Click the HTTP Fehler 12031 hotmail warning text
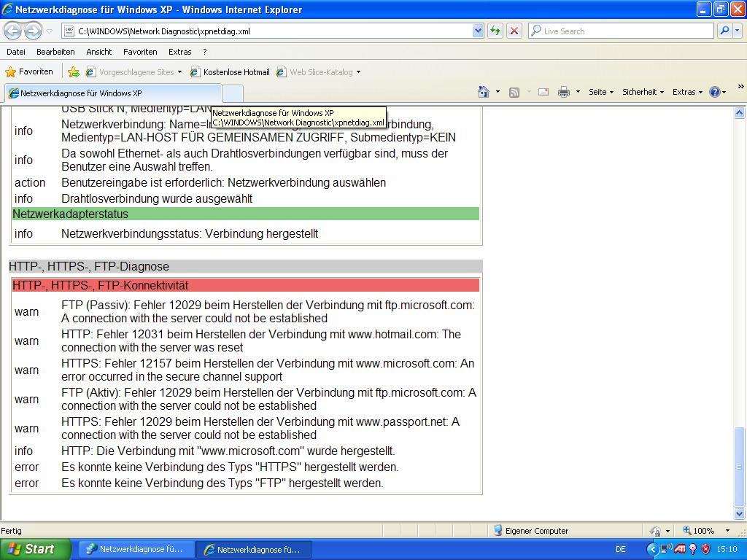Viewport: 747px width, 560px height. coord(261,341)
